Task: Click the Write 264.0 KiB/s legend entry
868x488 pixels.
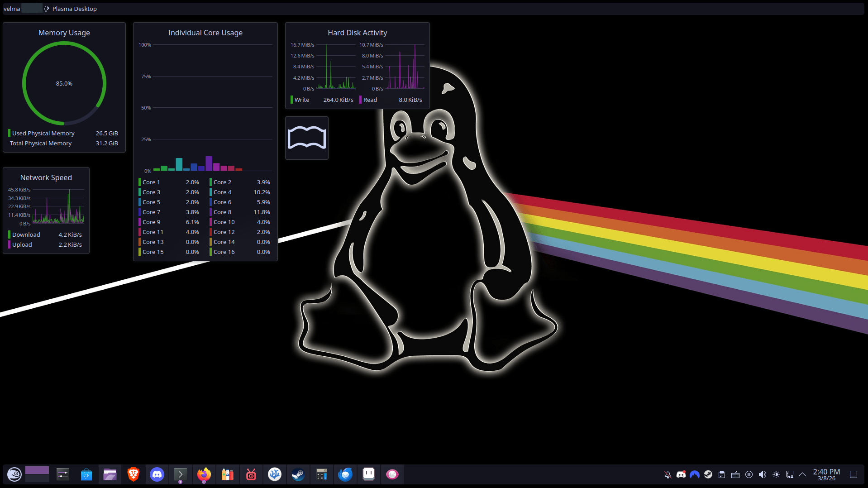Action: 322,100
